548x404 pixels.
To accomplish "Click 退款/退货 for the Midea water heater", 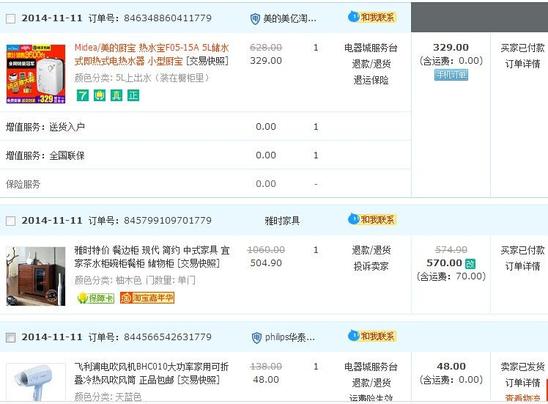I will (x=371, y=64).
